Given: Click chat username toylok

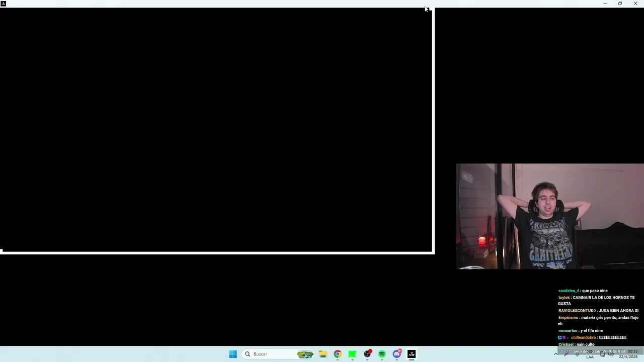Looking at the screenshot, I should 564,298.
